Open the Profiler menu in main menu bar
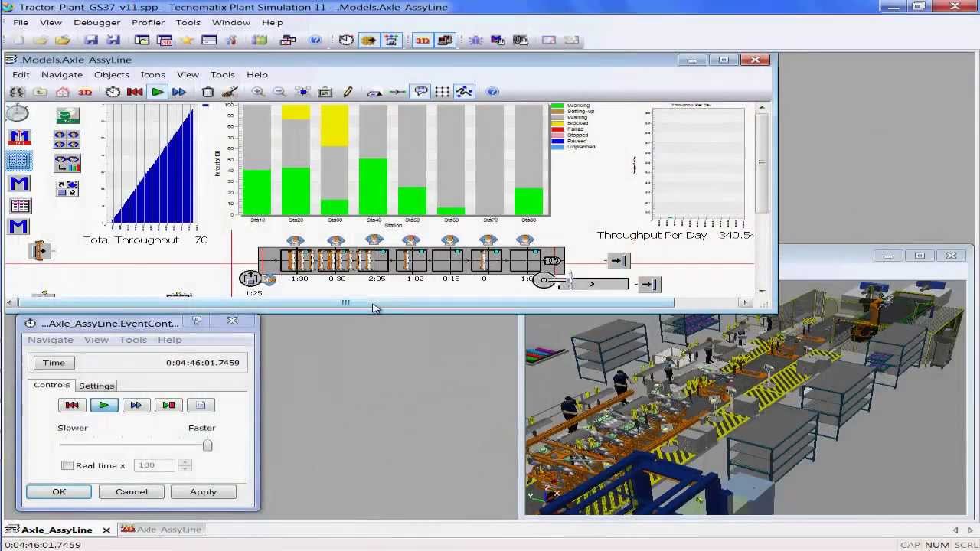The width and height of the screenshot is (980, 551). tap(148, 22)
